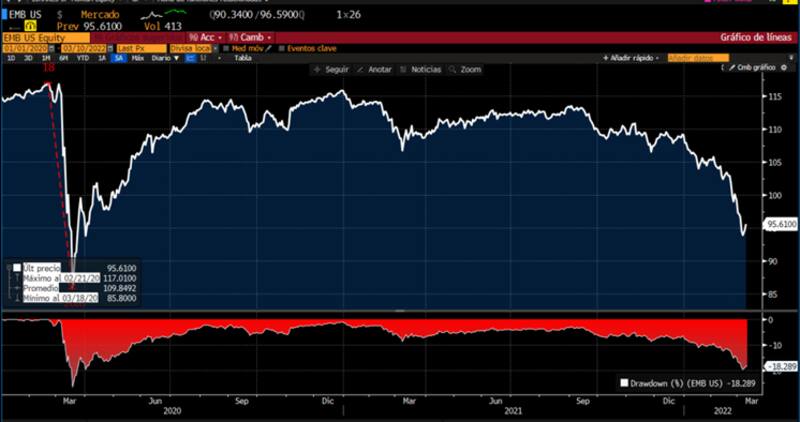
Task: Open the Diario periodicity dropdown
Action: pyautogui.click(x=166, y=58)
